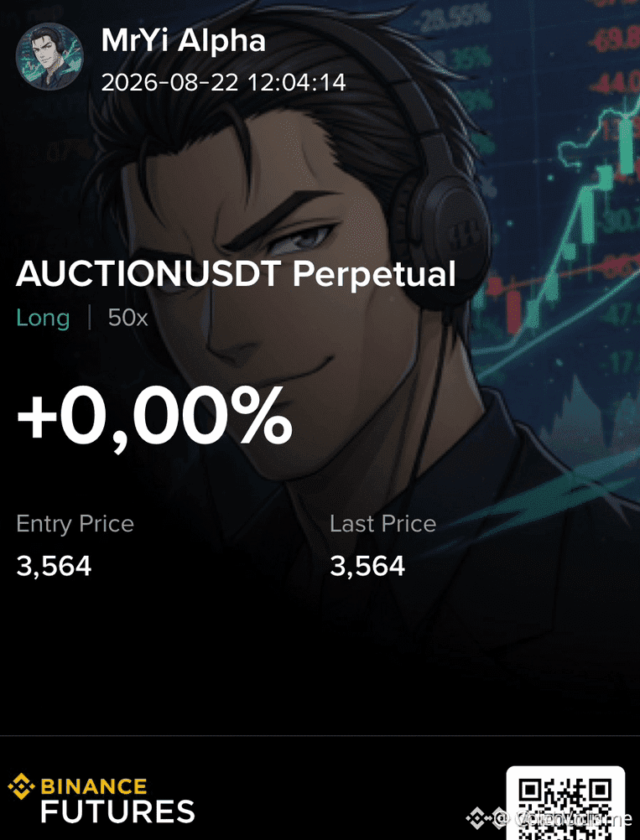The image size is (640, 840).
Task: Click the white FUTURES text
Action: click(x=118, y=811)
